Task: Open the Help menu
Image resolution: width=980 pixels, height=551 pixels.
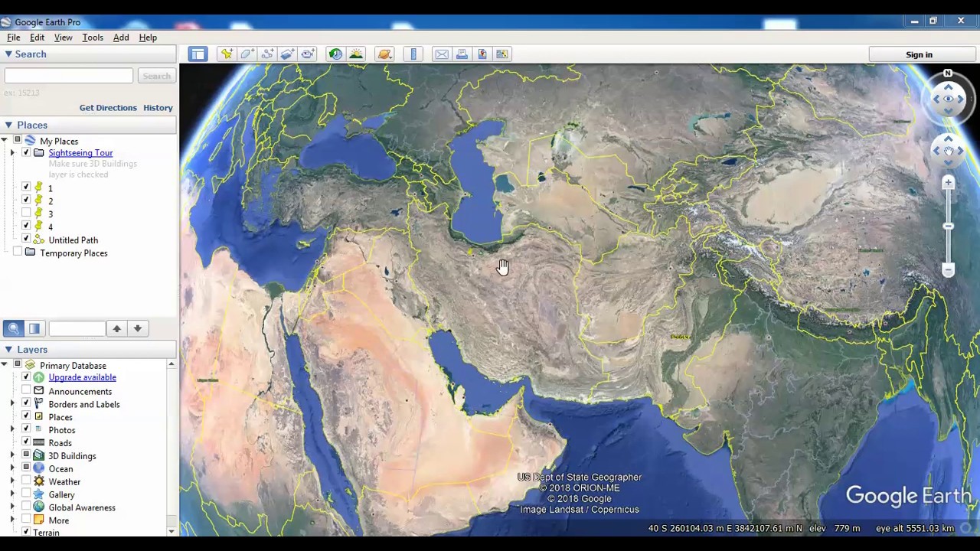Action: pos(148,37)
